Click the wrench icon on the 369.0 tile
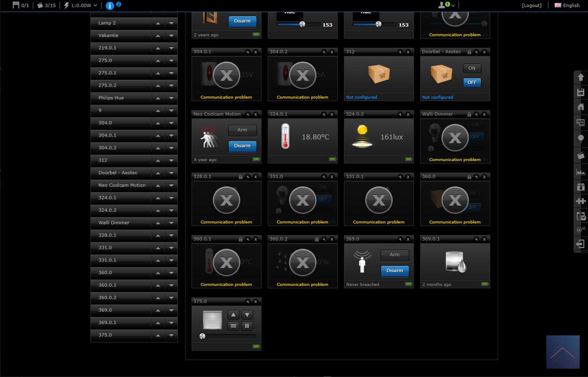This screenshot has height=377, width=588. (x=400, y=239)
